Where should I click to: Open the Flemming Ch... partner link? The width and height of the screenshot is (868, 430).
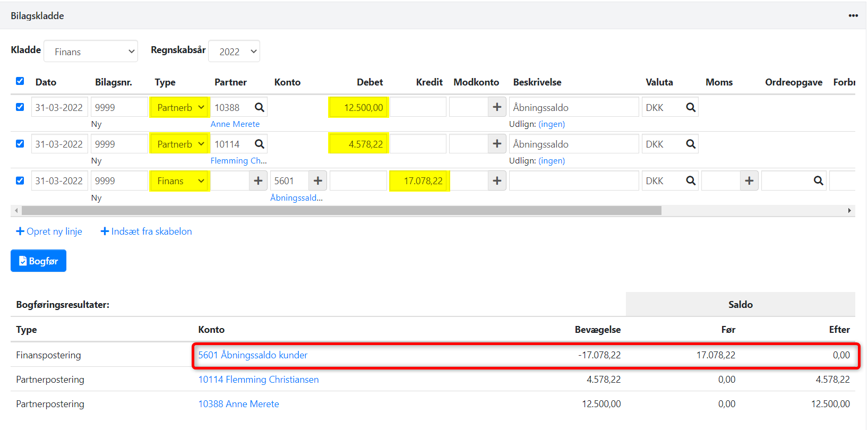(238, 161)
